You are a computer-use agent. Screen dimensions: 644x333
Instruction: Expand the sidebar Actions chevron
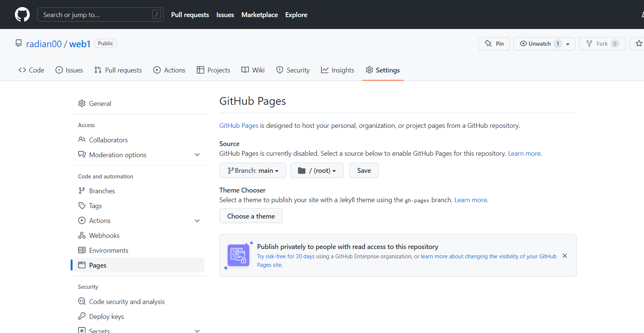coord(197,220)
